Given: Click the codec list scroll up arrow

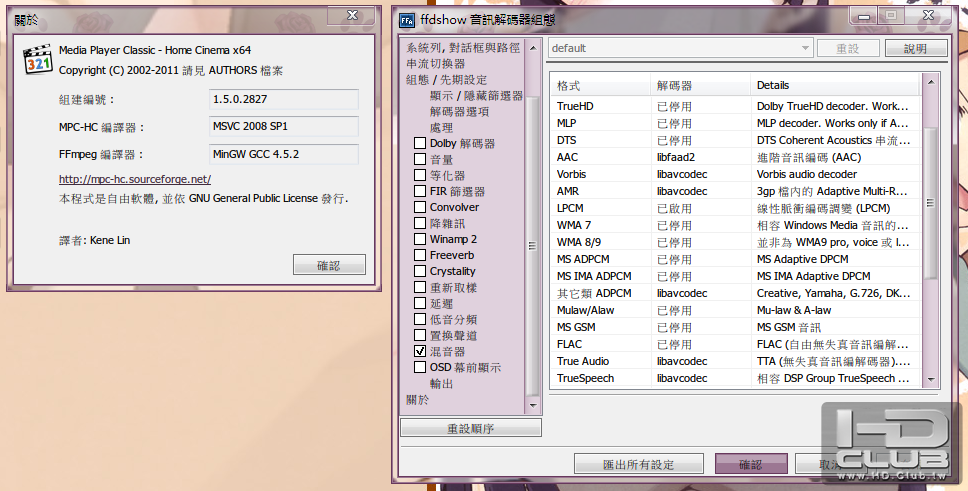Looking at the screenshot, I should pyautogui.click(x=930, y=82).
